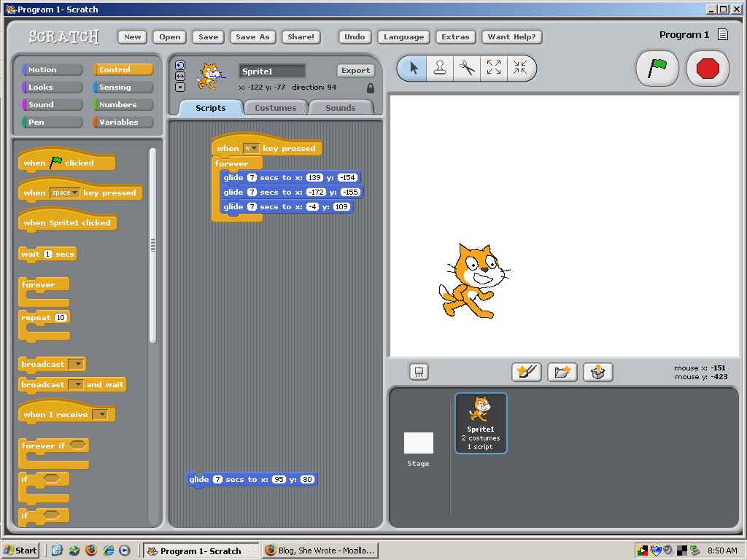
Task: Click the Share! button
Action: point(301,36)
